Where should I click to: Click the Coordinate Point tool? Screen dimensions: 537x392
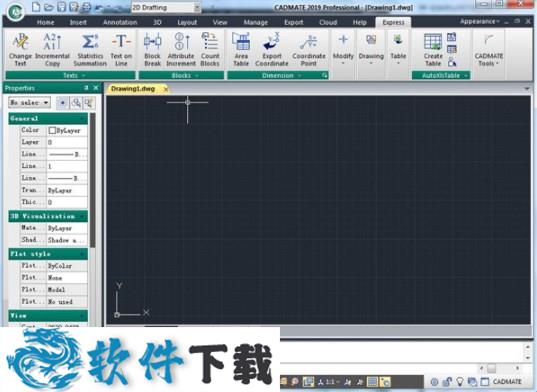click(309, 50)
